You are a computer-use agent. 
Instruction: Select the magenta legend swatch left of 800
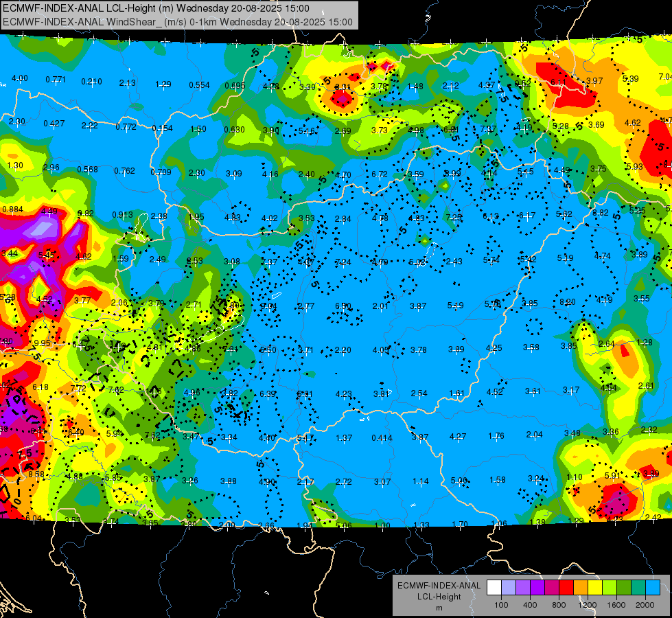pos(552,588)
